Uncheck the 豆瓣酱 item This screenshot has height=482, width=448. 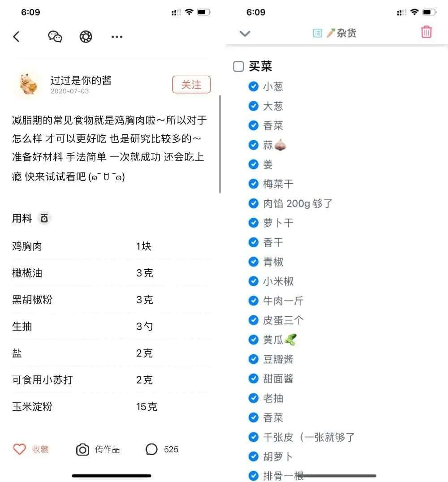coord(254,359)
